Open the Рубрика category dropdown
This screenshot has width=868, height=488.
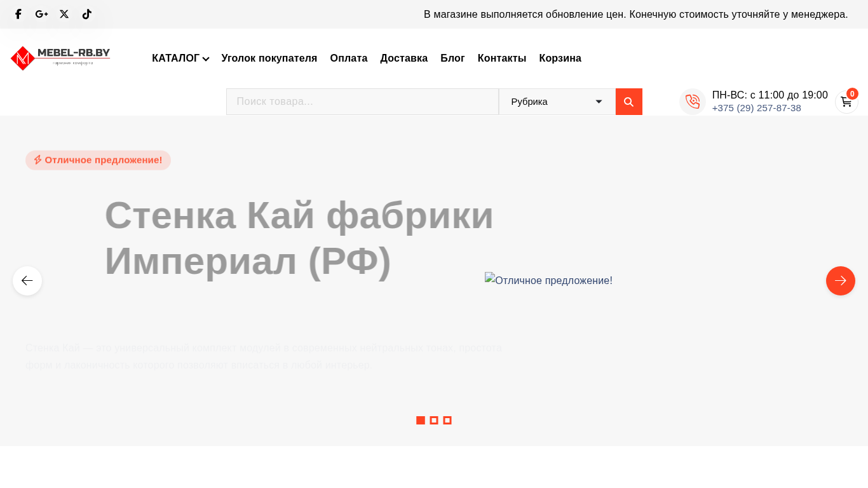[557, 102]
